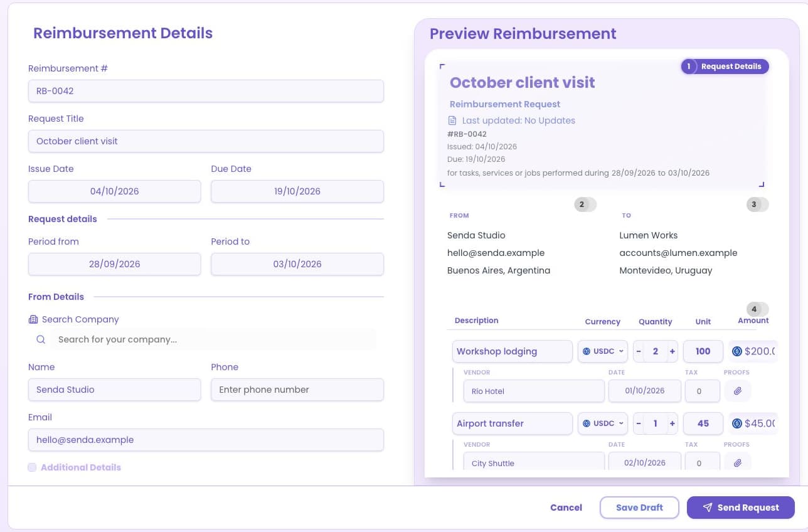The width and height of the screenshot is (808, 532).
Task: Decrease quantity for Airport transfer
Action: point(639,423)
